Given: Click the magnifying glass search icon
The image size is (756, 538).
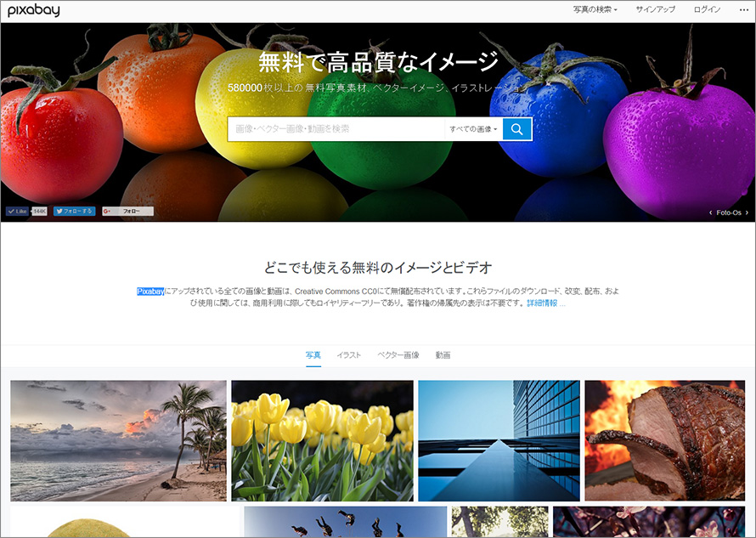Looking at the screenshot, I should pos(517,128).
